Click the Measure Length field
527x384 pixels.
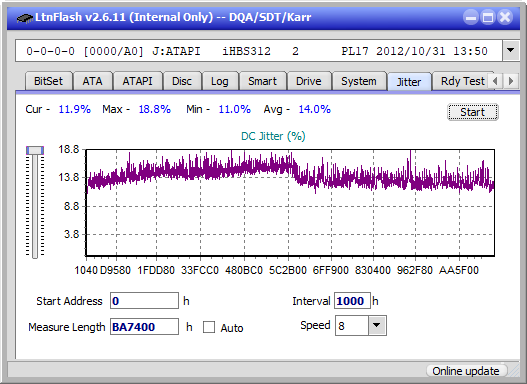click(145, 327)
